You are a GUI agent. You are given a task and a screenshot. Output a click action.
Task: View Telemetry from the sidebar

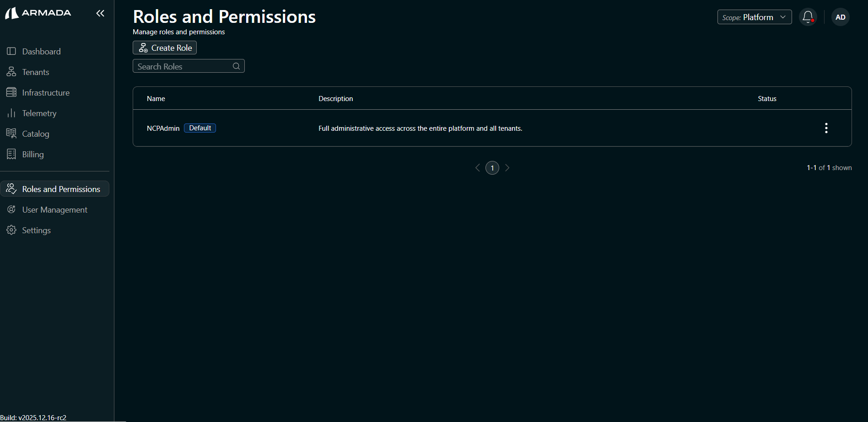39,113
